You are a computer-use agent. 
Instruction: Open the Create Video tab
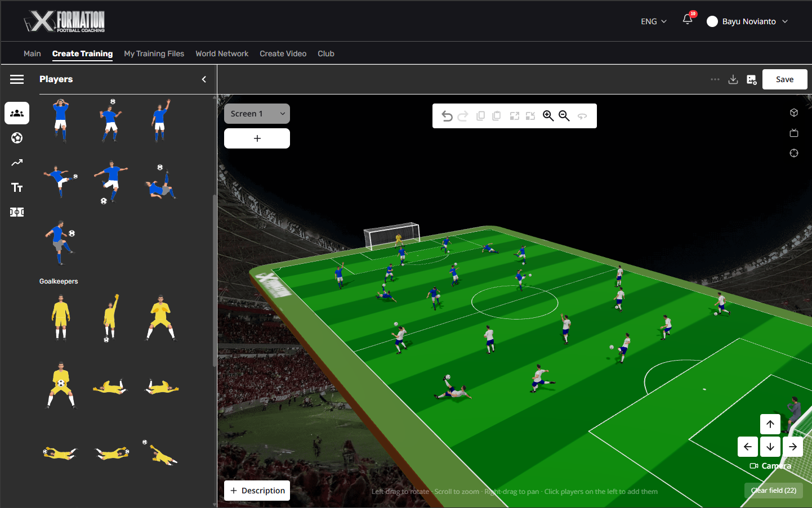(x=283, y=53)
